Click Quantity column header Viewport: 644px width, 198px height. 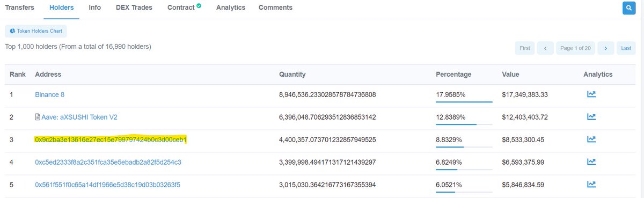pyautogui.click(x=292, y=74)
